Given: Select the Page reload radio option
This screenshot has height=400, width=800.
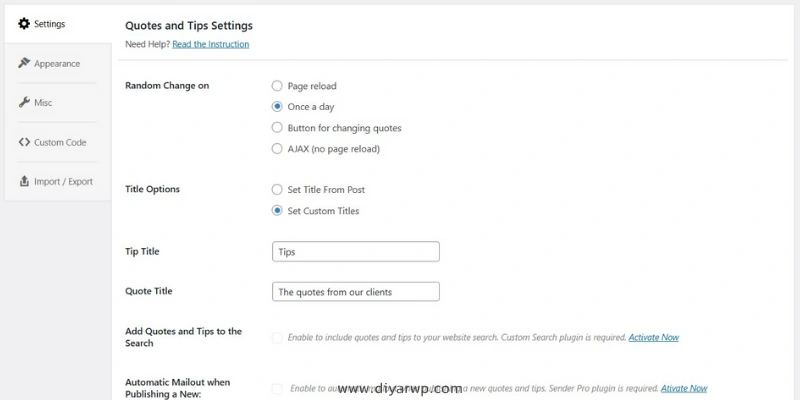Looking at the screenshot, I should pos(277,86).
